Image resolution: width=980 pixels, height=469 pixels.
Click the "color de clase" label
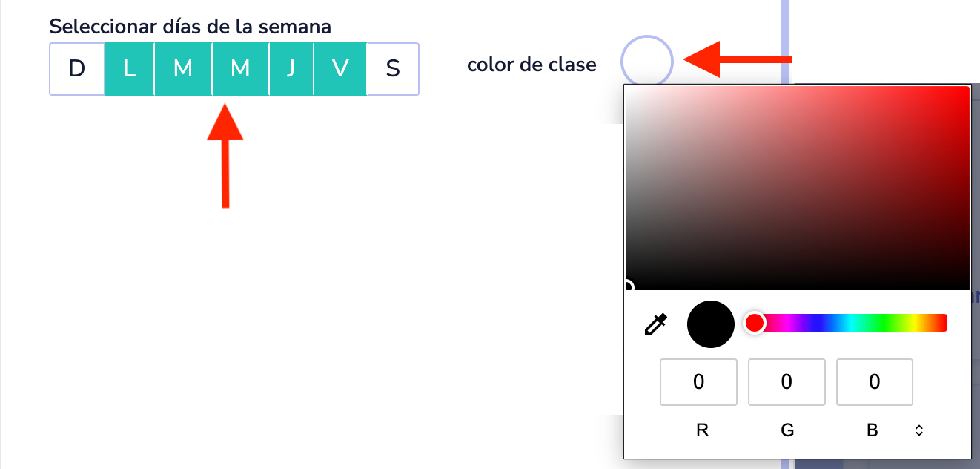[532, 65]
